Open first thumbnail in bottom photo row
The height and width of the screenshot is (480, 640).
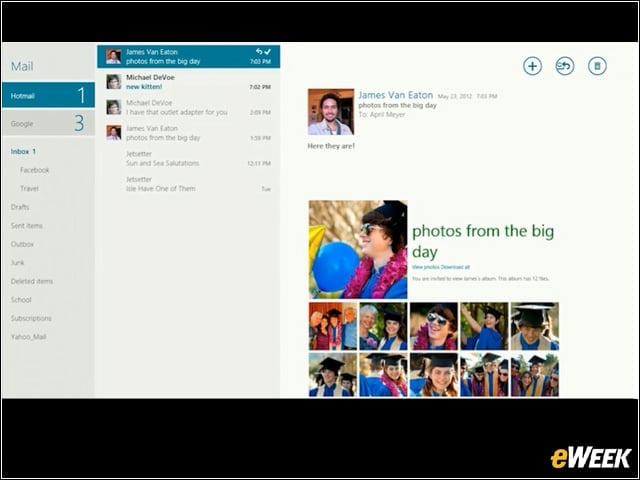point(333,375)
